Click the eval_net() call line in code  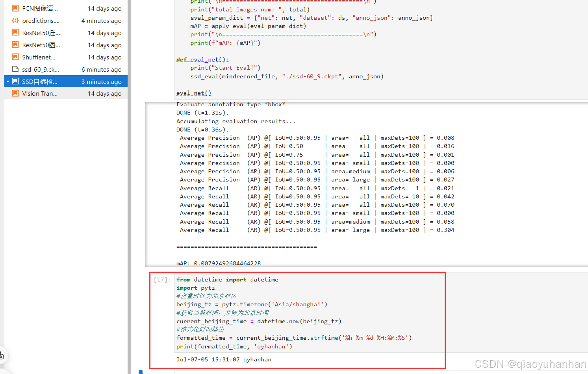click(194, 93)
